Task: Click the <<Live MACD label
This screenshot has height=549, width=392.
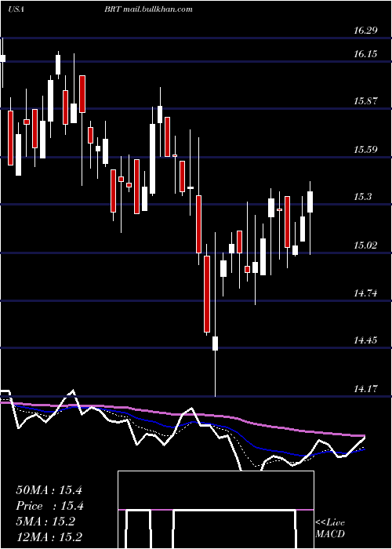Action: [x=330, y=528]
